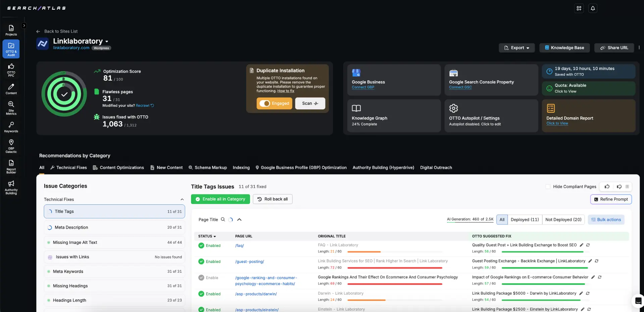This screenshot has width=644, height=312.
Task: Collapse the Technical Fixes category section
Action: coord(182,199)
